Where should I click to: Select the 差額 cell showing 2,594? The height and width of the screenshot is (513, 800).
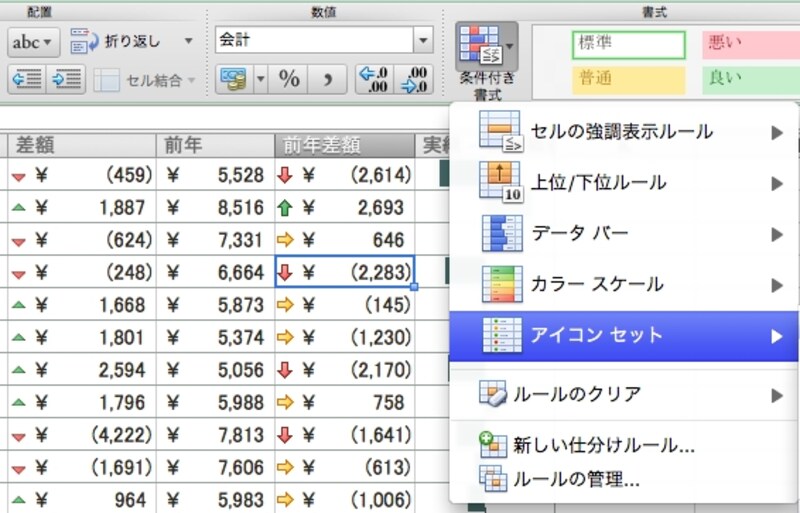point(82,370)
